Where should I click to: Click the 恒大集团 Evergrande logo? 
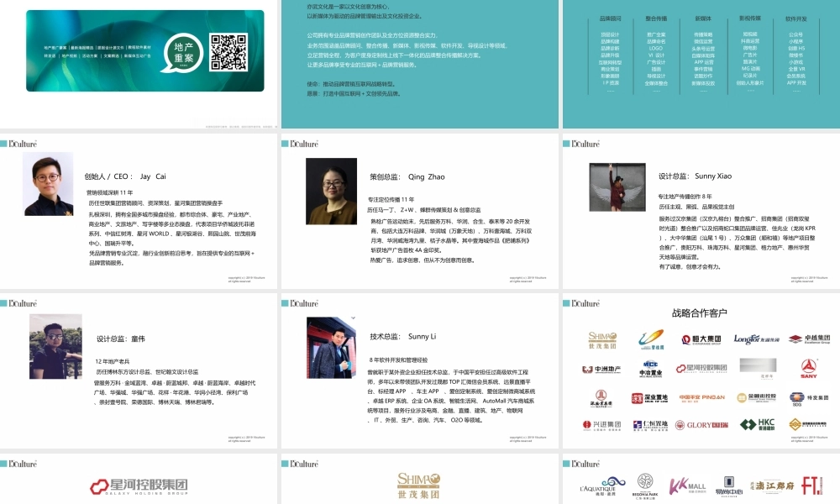point(701,339)
